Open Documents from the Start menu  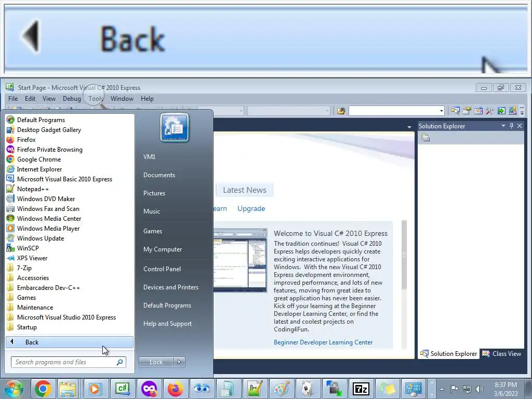pyautogui.click(x=159, y=175)
